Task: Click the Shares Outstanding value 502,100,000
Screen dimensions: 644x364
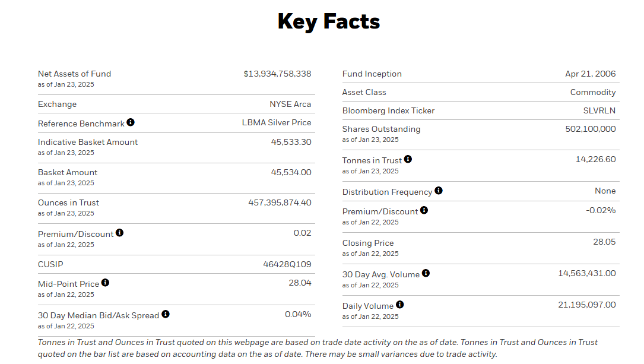Action: (x=591, y=129)
